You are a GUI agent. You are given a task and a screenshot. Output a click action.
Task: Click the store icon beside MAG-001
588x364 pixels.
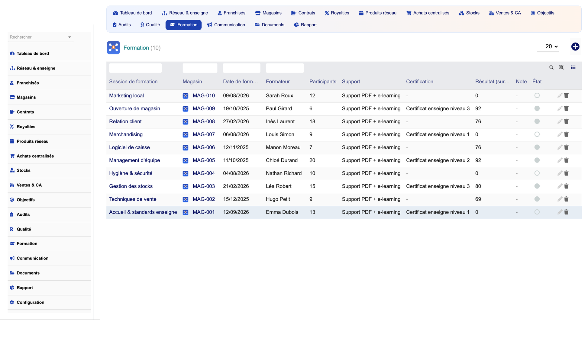(x=186, y=212)
